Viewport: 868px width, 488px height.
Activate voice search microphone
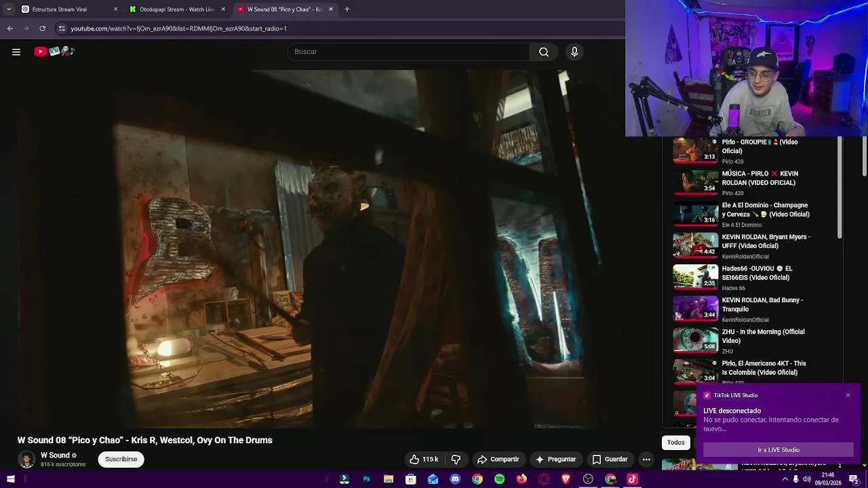574,52
